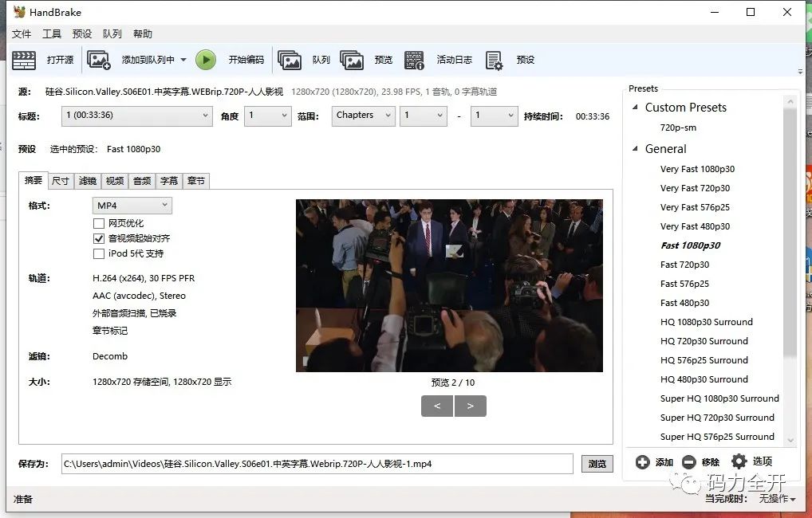Click the minus icon to remove preset
812x518 pixels.
click(688, 462)
